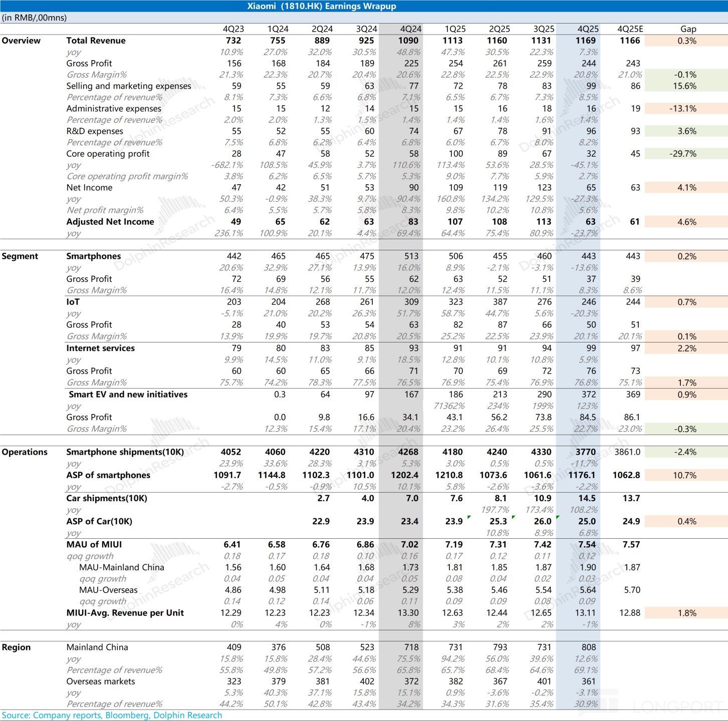
Task: Select the ASP of smartphones gap cell 10.7%
Action: click(x=684, y=475)
